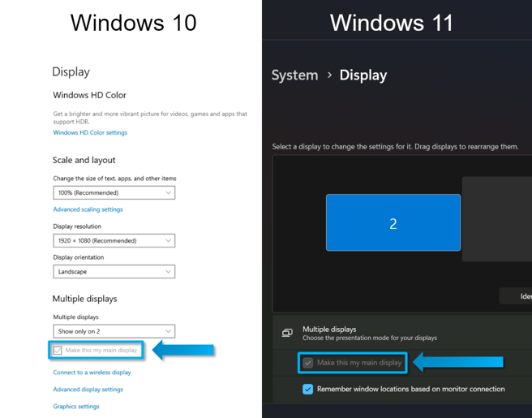
Task: Collapse the Windows 11 Multiple displays section
Action: [x=405, y=333]
